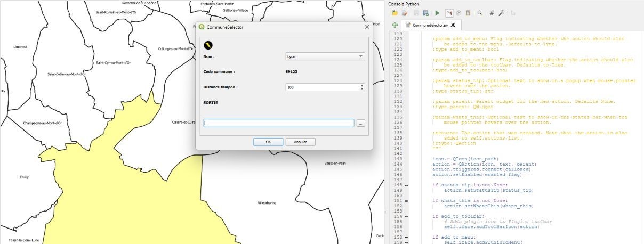Close the CommuneSelector.py tab

pyautogui.click(x=453, y=25)
